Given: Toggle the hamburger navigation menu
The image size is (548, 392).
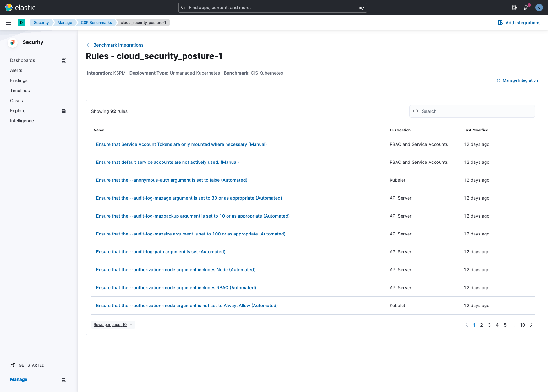Looking at the screenshot, I should coord(9,23).
